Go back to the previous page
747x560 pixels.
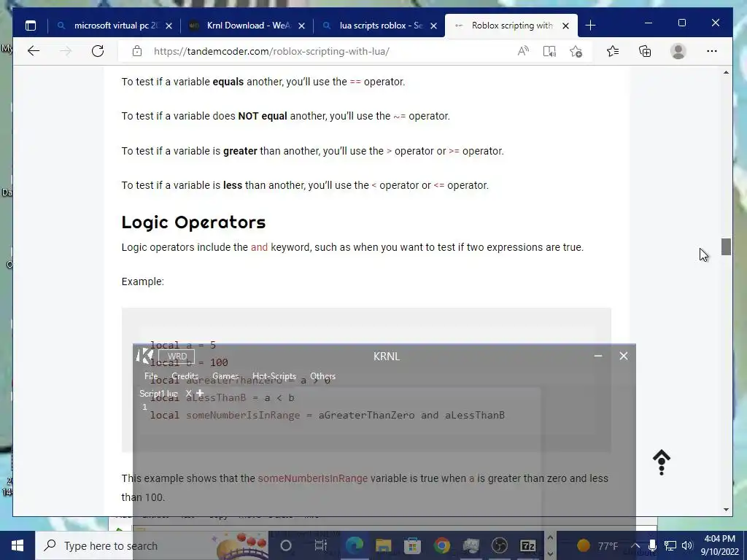34,51
